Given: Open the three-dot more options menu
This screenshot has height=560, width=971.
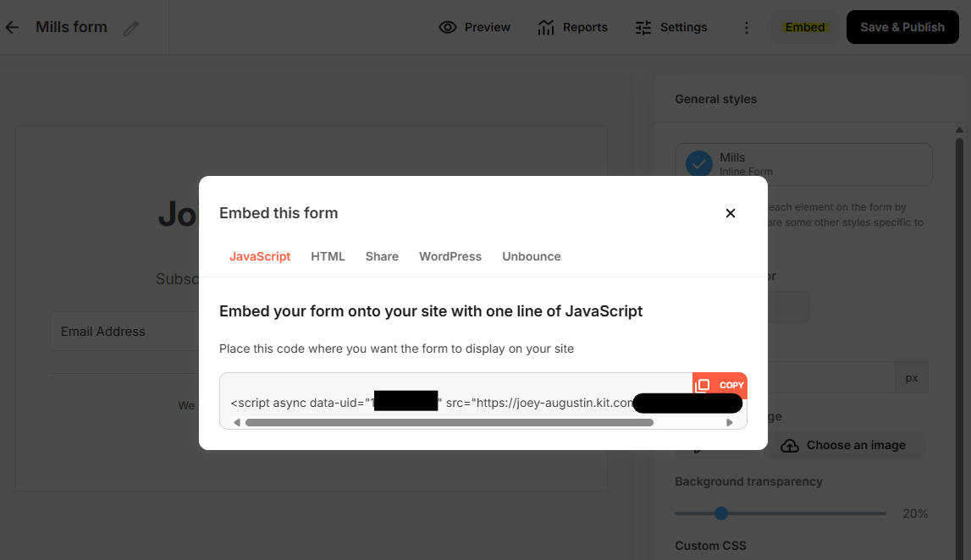Looking at the screenshot, I should click(747, 27).
